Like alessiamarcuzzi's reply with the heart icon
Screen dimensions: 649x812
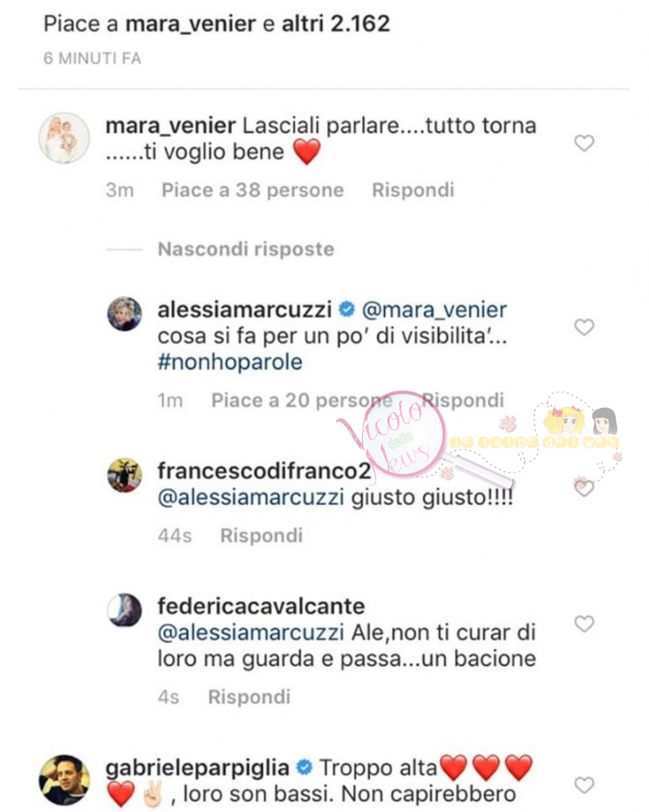(583, 328)
